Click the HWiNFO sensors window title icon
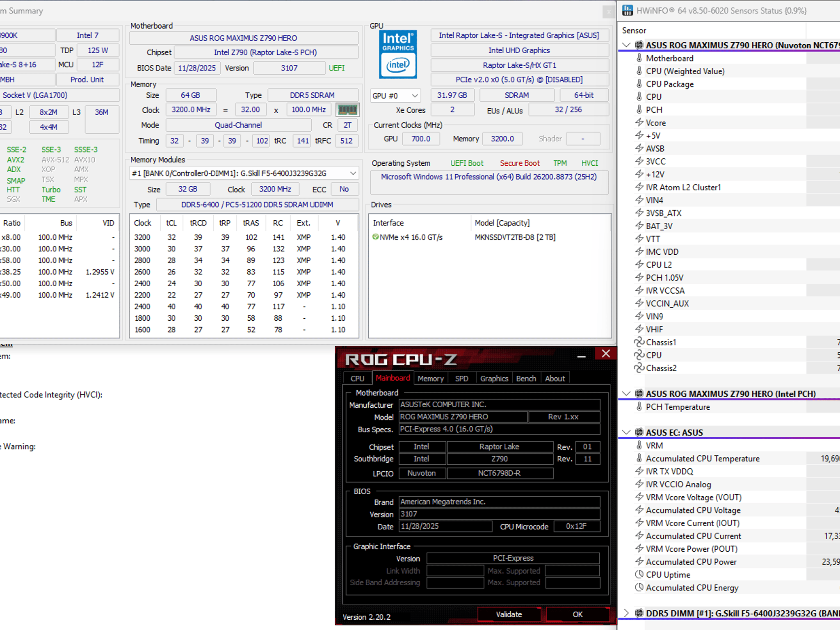Viewport: 840px width, 630px height. (x=628, y=11)
